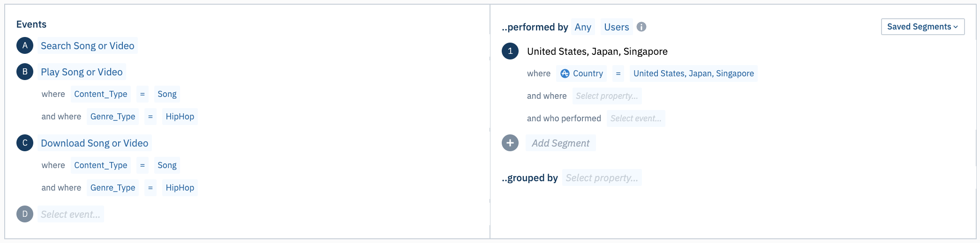Click the event C circle badge
This screenshot has width=980, height=243.
click(25, 143)
